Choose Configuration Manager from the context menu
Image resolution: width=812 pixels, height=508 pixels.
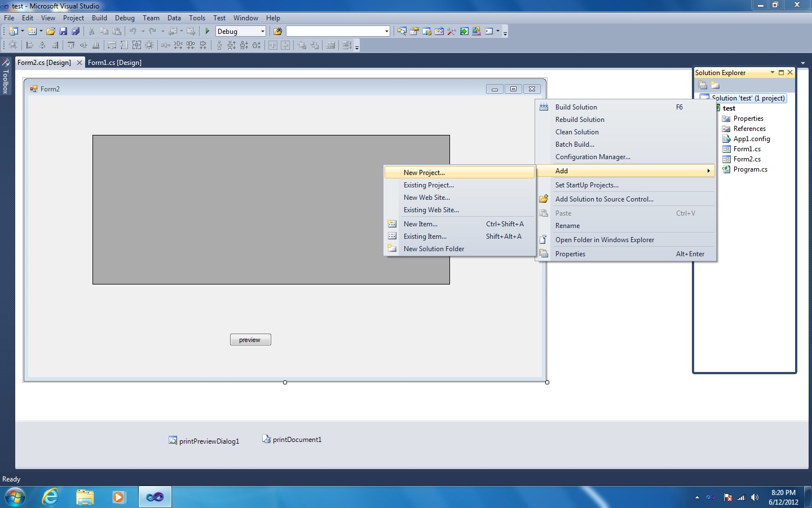click(626, 157)
